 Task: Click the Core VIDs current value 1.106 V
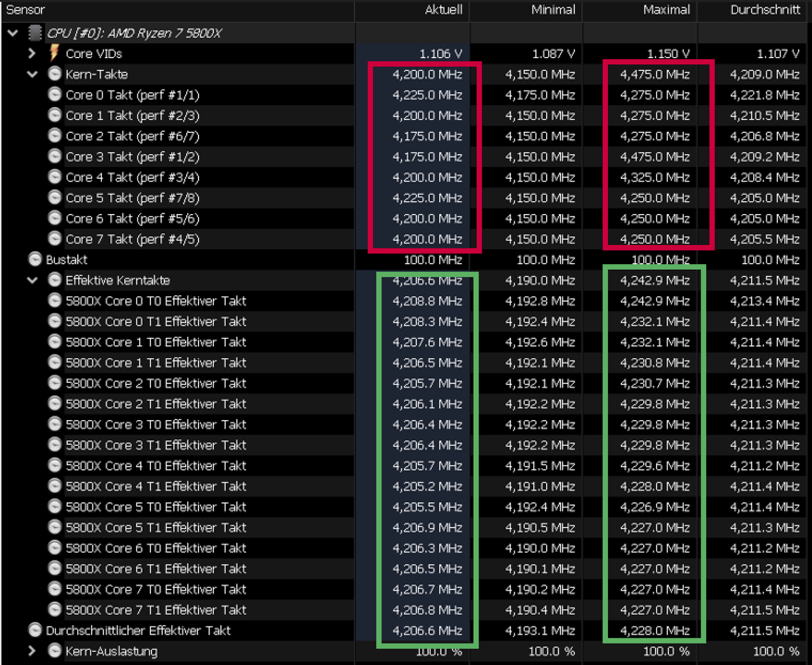pos(440,54)
